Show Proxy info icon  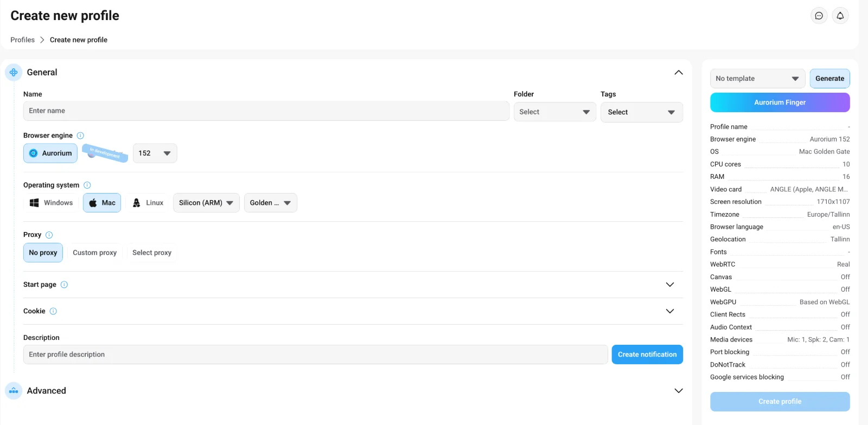tap(49, 235)
